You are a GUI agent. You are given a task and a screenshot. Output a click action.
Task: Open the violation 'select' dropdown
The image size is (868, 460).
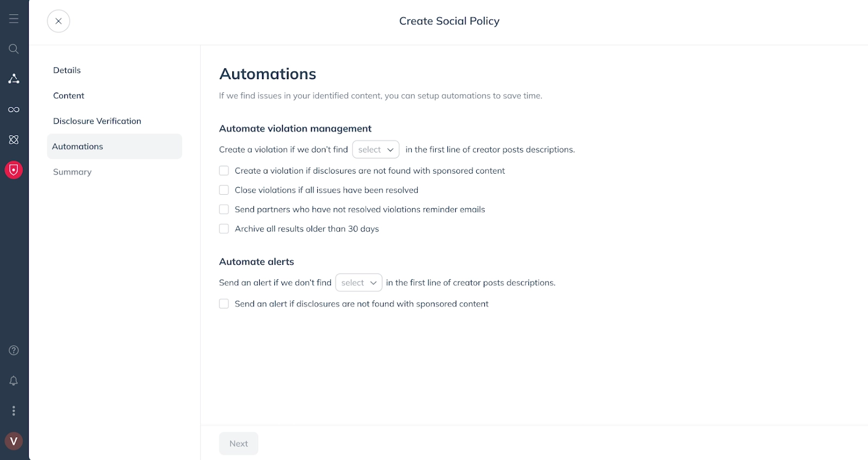[x=375, y=149]
